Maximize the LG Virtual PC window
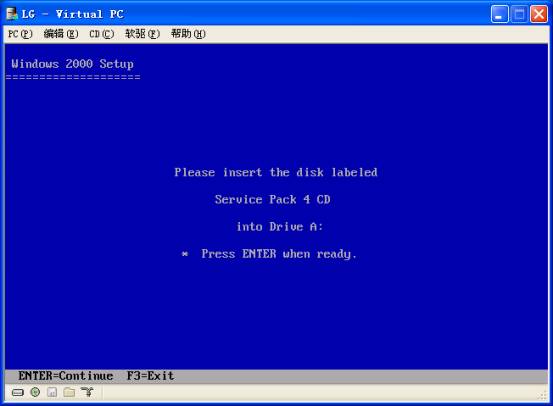Image resolution: width=553 pixels, height=406 pixels. pyautogui.click(x=519, y=14)
